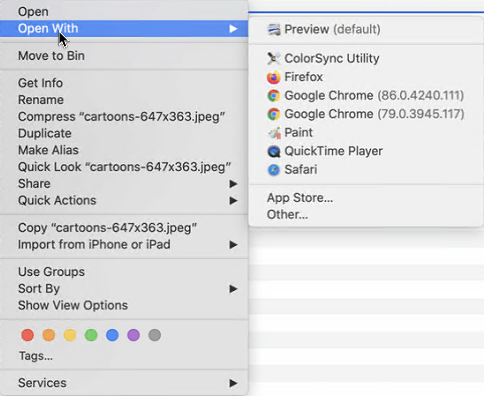Open the Quick Actions entry

(124, 201)
